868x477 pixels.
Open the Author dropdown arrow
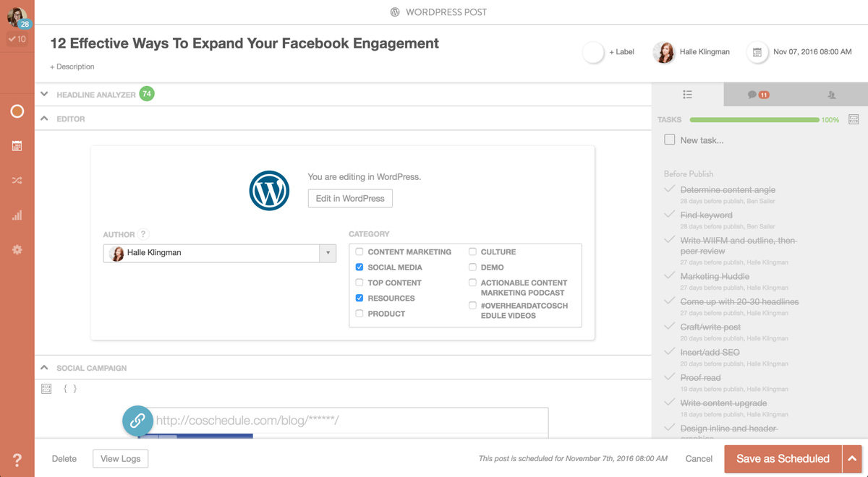pos(328,253)
